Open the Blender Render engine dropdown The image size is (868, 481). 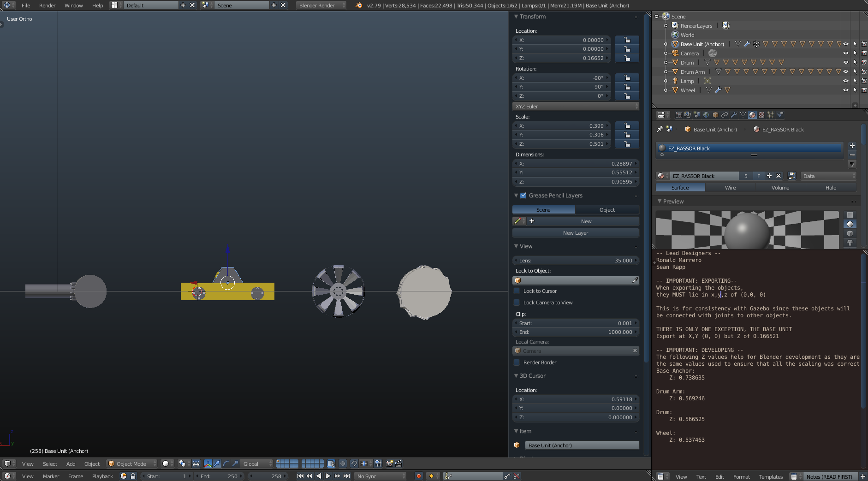click(321, 5)
